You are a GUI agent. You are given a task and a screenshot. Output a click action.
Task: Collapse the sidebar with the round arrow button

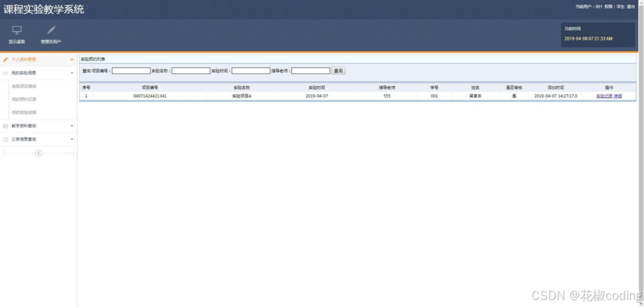pos(38,153)
